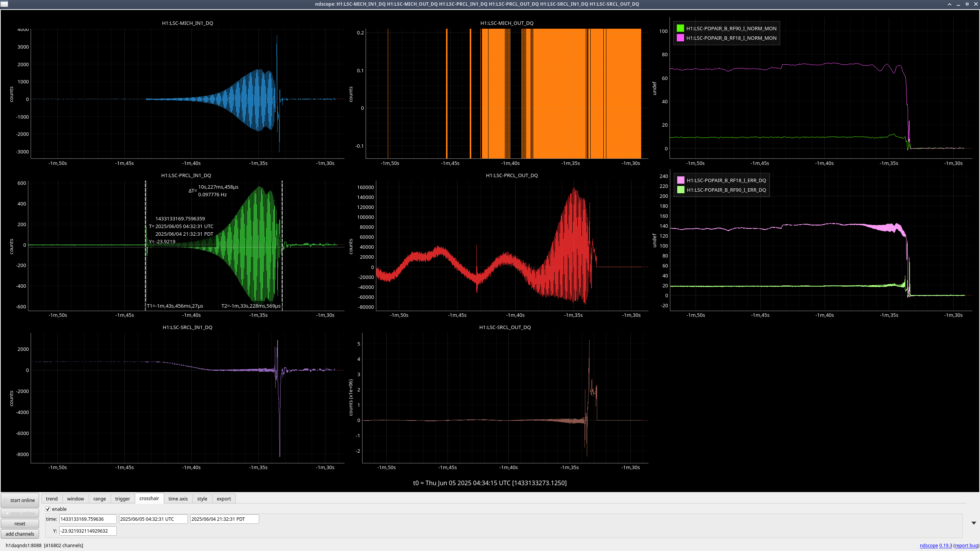Open the range tab
This screenshot has width=980, height=551.
100,499
